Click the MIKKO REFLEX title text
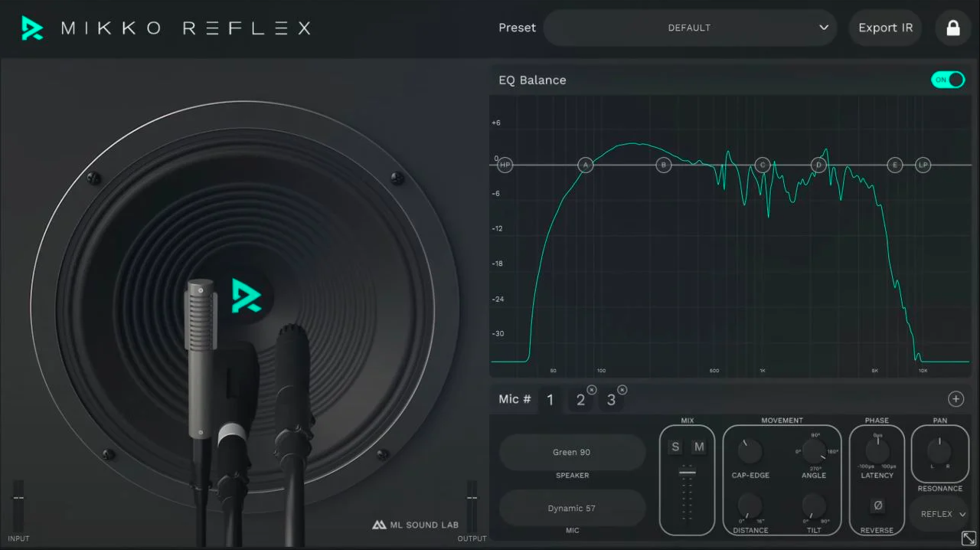 pos(186,28)
